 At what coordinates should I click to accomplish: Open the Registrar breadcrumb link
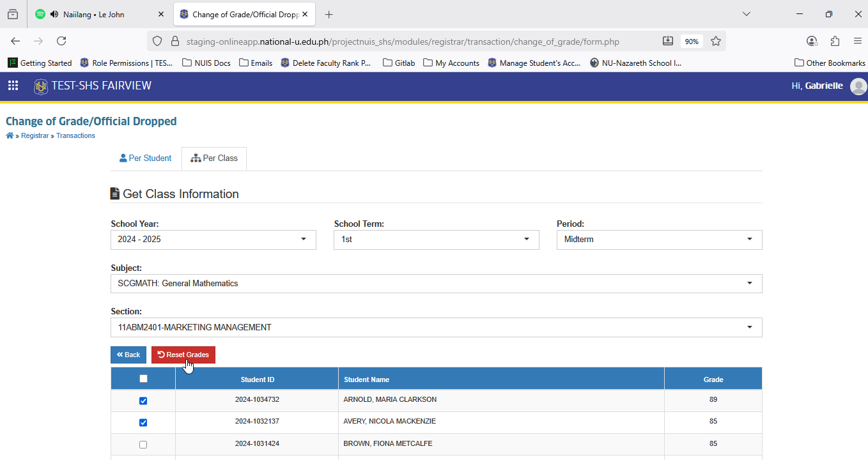pos(35,135)
